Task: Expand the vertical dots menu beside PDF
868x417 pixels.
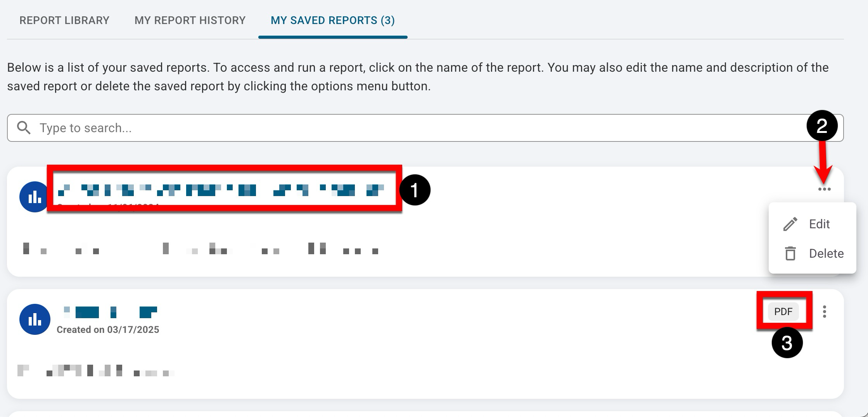Action: click(824, 312)
